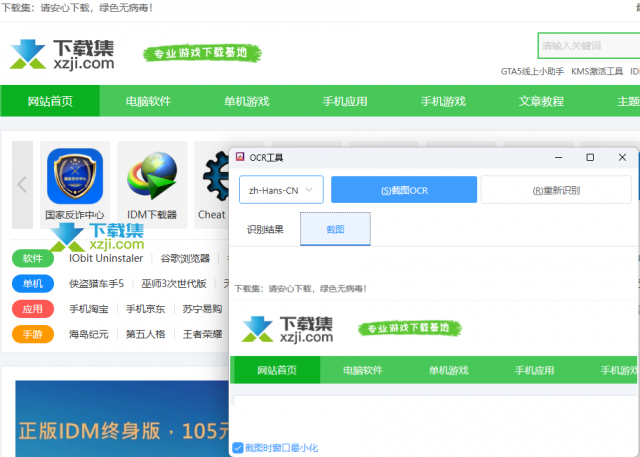Open the 海岛纪元 link
Viewport: 640px width, 457px height.
[89, 335]
